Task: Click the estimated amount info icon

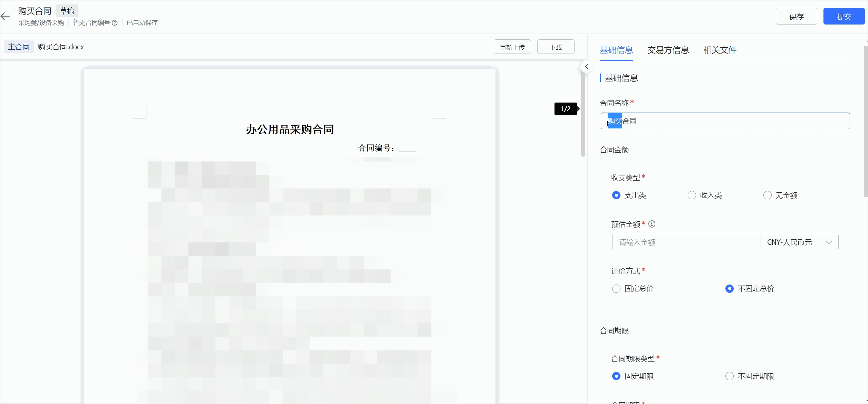Action: [x=652, y=224]
